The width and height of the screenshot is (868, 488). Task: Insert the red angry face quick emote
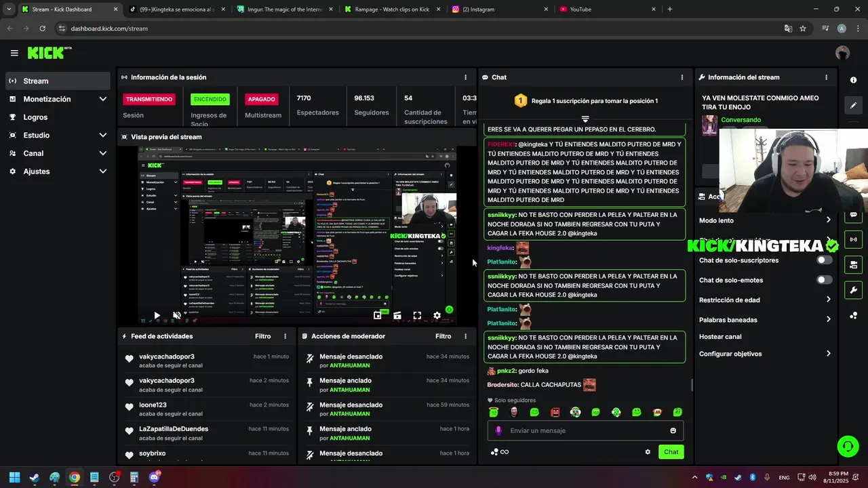coord(555,412)
